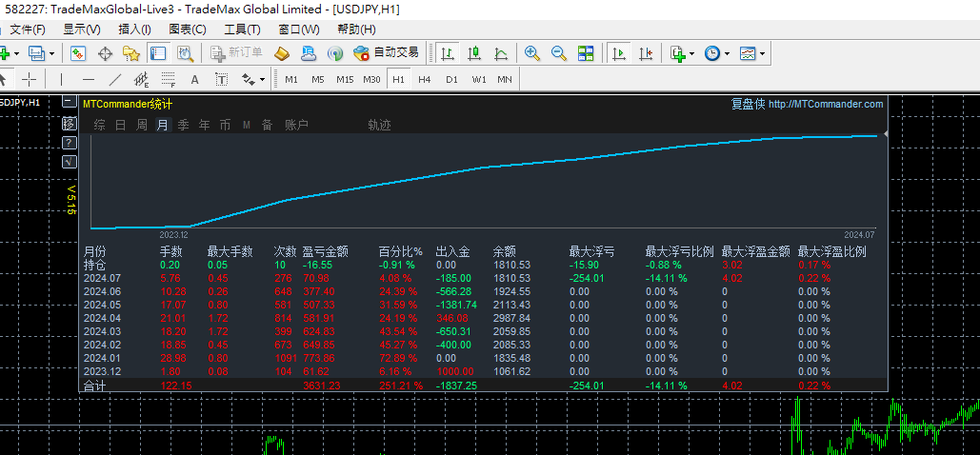Open the MetaEditor yellow book icon
Viewport: 980px width, 455px height.
click(282, 53)
